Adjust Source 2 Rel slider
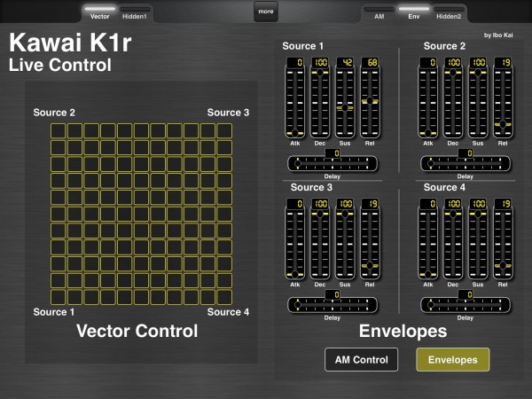Screen dimensions: 532x399 pyautogui.click(x=503, y=103)
